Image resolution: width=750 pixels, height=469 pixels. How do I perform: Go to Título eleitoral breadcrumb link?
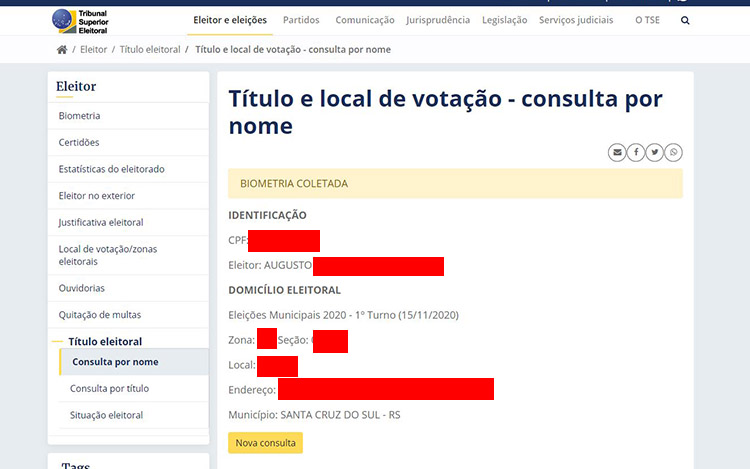point(150,50)
